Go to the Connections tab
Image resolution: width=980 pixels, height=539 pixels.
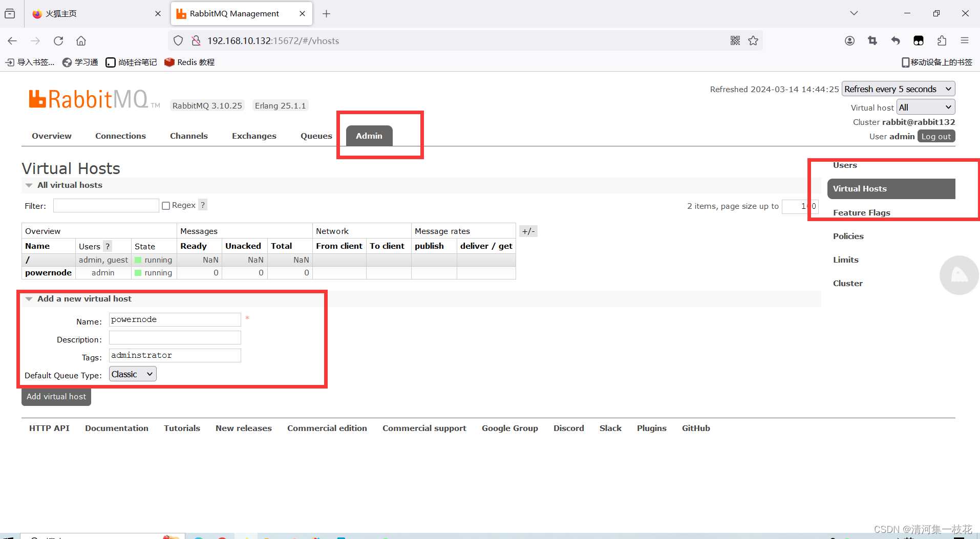(120, 136)
